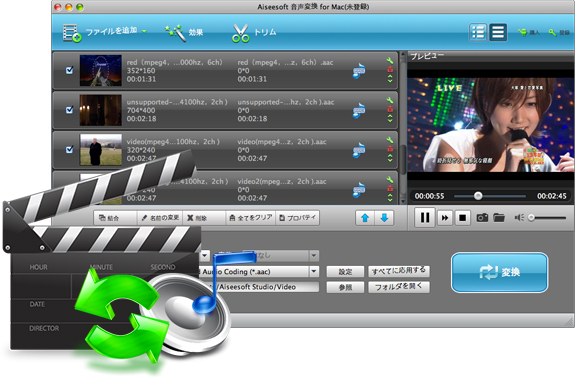Expand the なし subtitle dropdown
The width and height of the screenshot is (575, 378).
314,256
